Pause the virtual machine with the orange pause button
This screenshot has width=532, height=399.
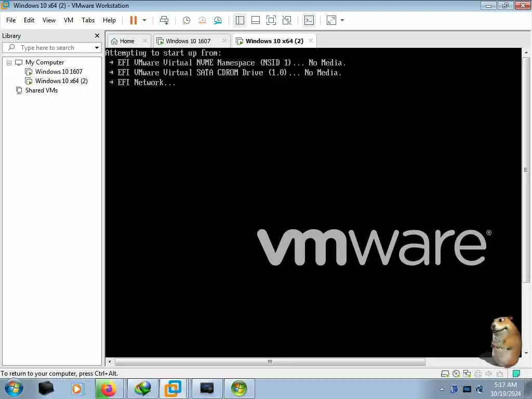134,20
